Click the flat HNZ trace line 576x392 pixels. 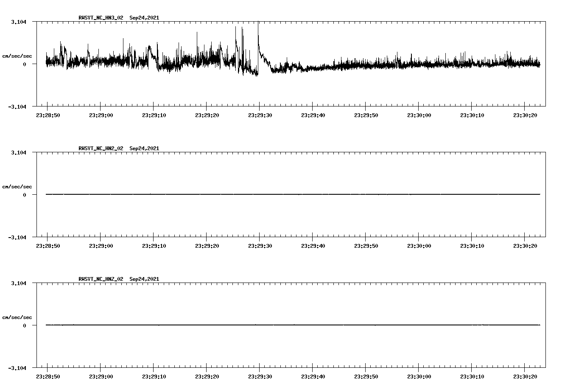tap(293, 325)
